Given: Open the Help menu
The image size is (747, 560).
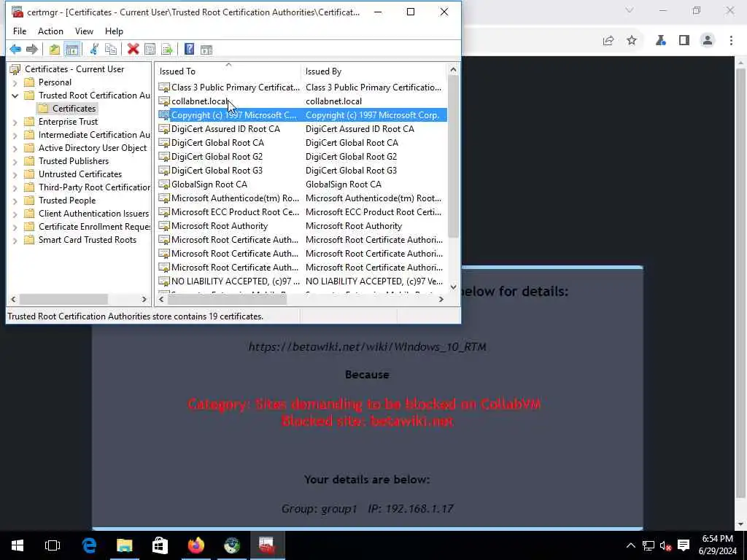Looking at the screenshot, I should 114,31.
